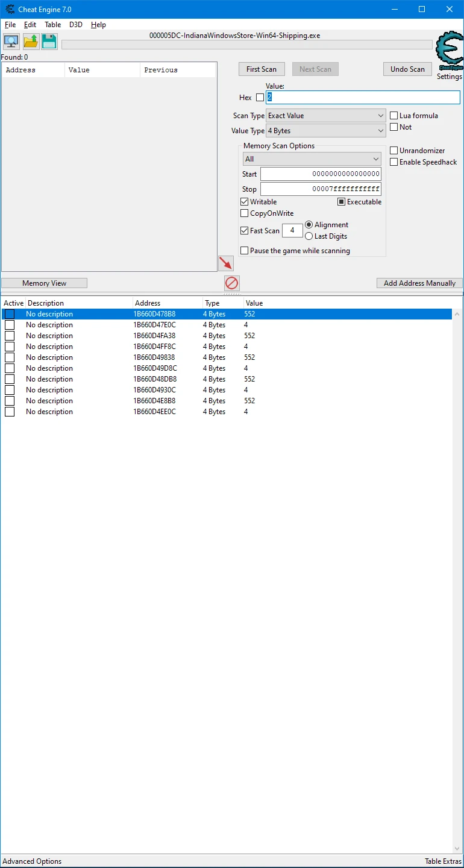This screenshot has height=868, width=464.
Task: Click the Fast Scan alignment value field
Action: tap(292, 230)
